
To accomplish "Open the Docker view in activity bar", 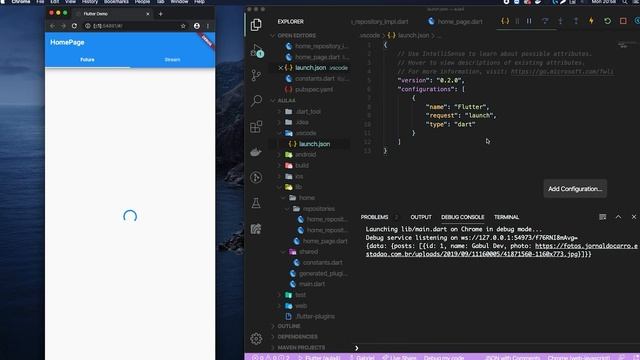I will (x=256, y=152).
